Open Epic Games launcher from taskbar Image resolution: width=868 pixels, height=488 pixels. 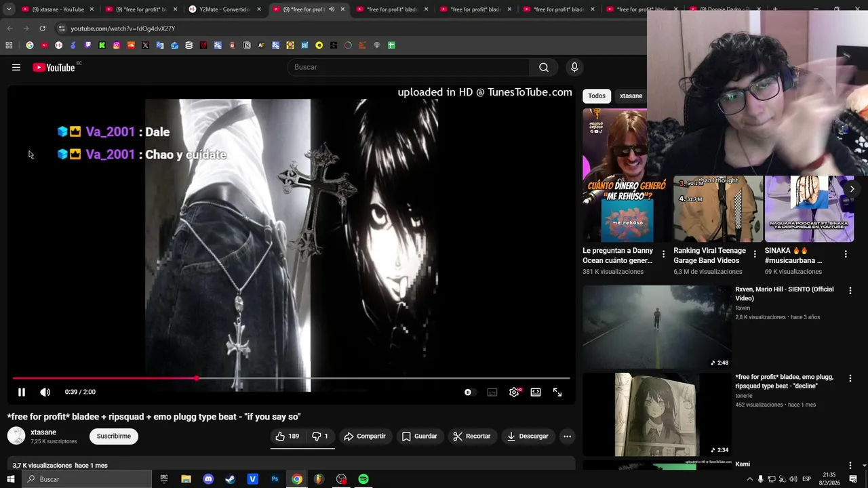click(163, 479)
